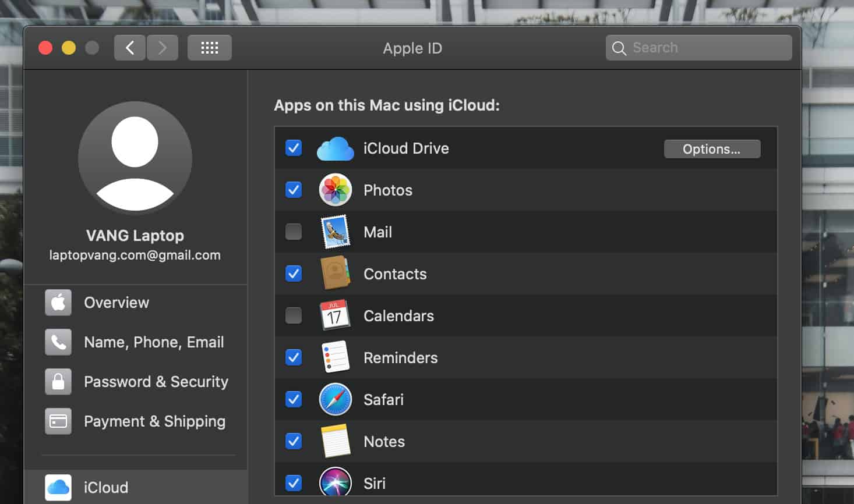This screenshot has height=504, width=854.
Task: Uncheck the Safari checkbox
Action: (294, 399)
